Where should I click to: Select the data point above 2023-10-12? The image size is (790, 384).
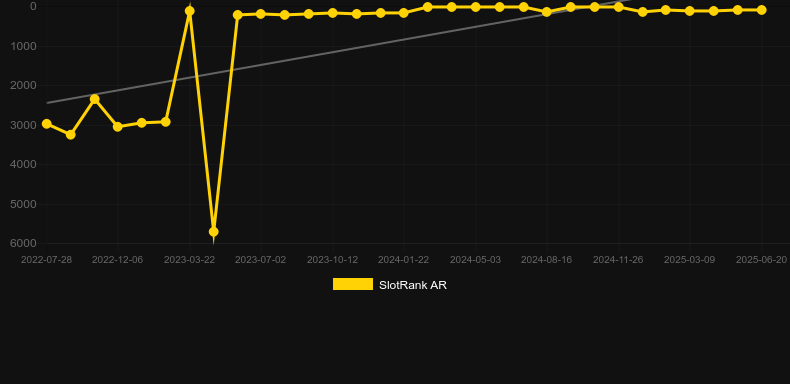point(333,13)
